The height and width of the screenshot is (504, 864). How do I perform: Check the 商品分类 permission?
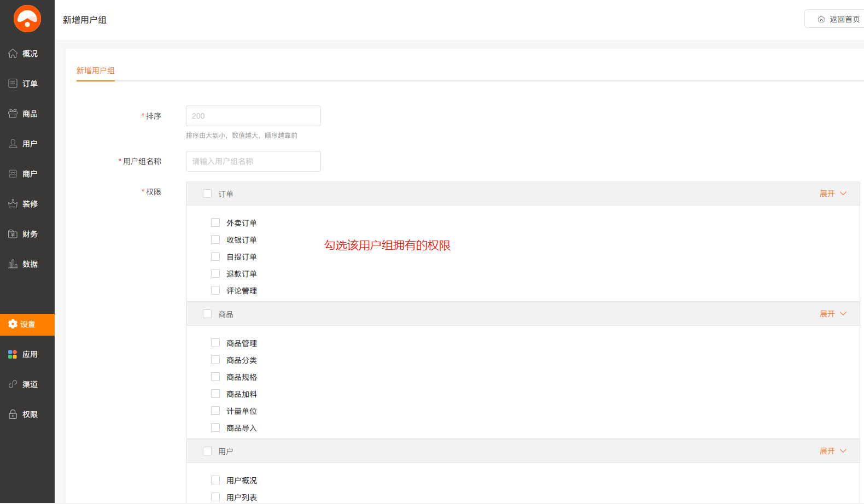[x=215, y=360]
